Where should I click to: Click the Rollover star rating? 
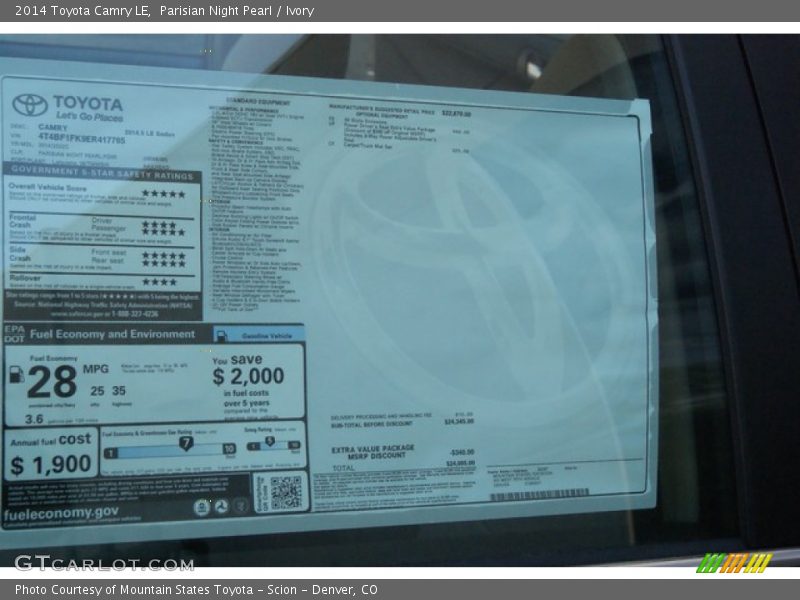click(x=159, y=282)
